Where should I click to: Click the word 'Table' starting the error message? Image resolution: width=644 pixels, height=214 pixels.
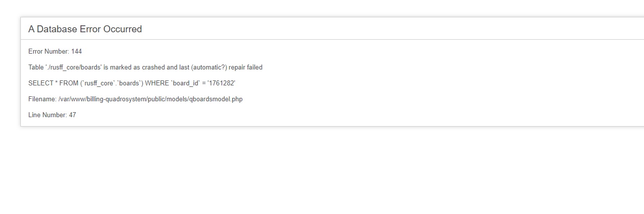[36, 68]
